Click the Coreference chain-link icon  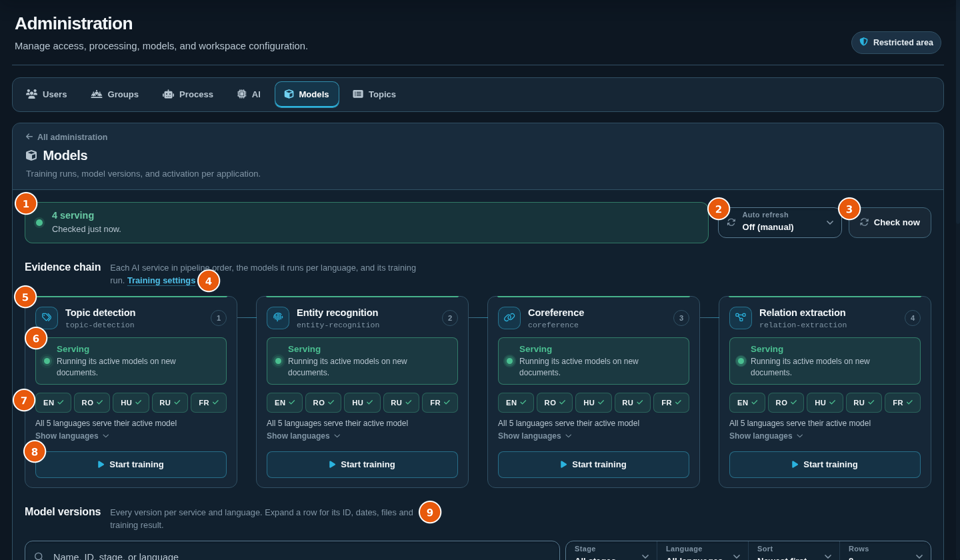509,318
